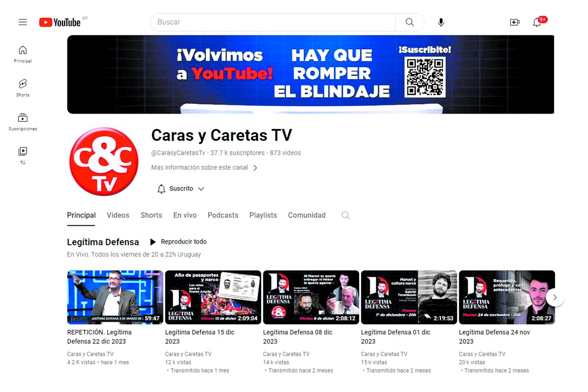Open Suscripciones in the sidebar
Screen dimensions: 588x392
(x=23, y=122)
